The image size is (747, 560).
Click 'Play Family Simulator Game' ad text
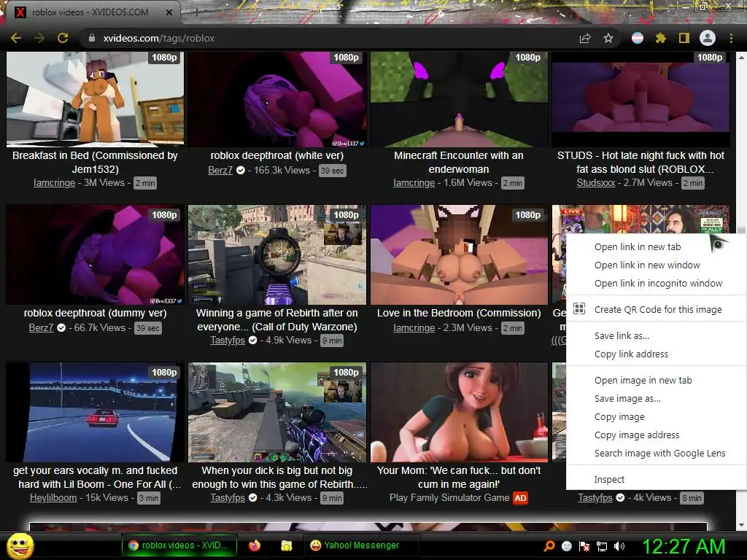click(449, 497)
